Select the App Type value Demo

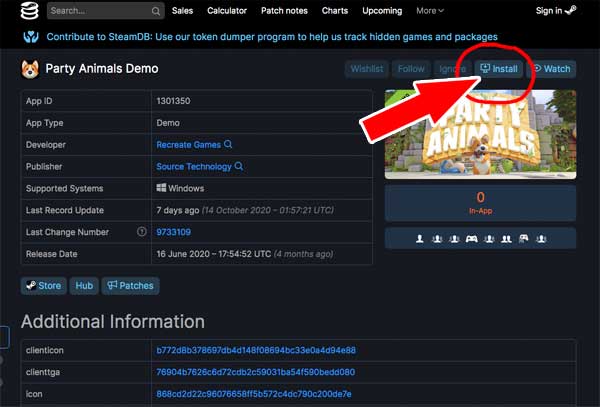tap(168, 123)
